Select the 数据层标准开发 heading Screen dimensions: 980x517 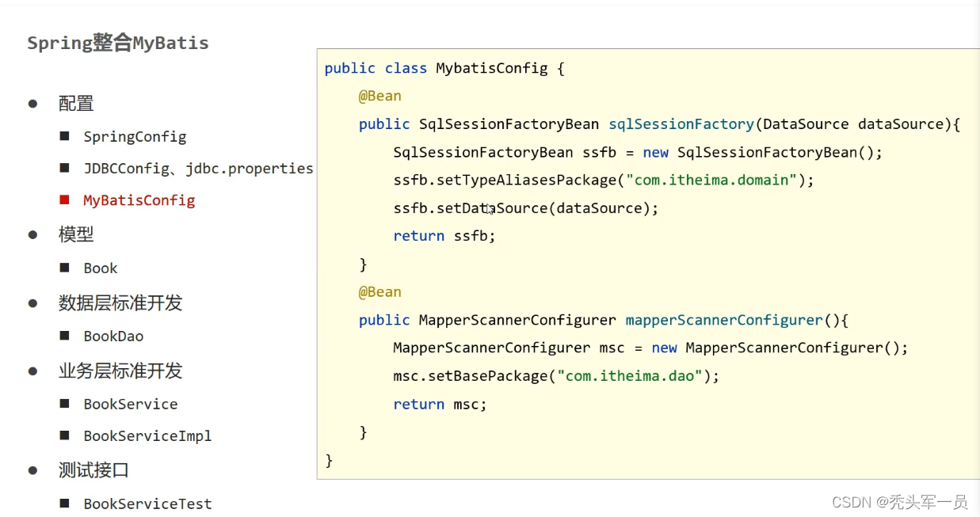pos(120,302)
